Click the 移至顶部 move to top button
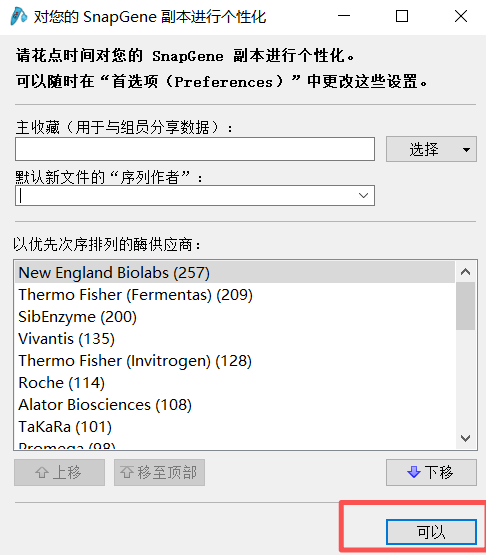Image resolution: width=486 pixels, height=555 pixels. click(159, 473)
